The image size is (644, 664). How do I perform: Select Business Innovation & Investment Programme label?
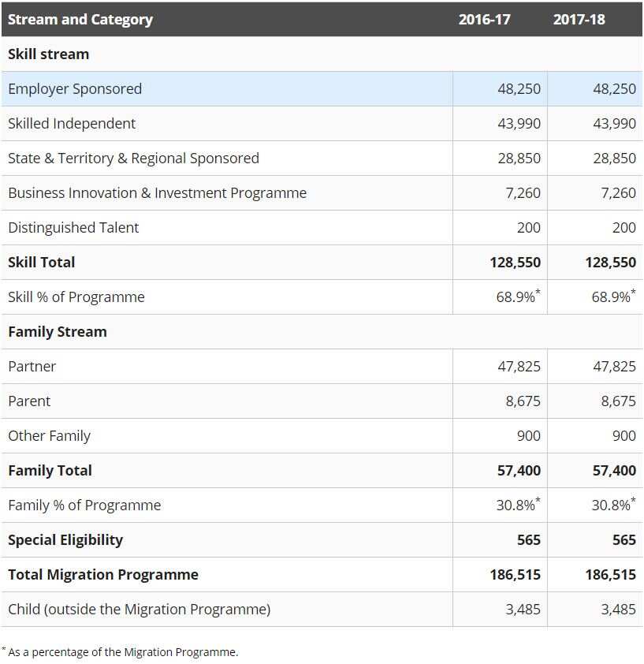157,192
